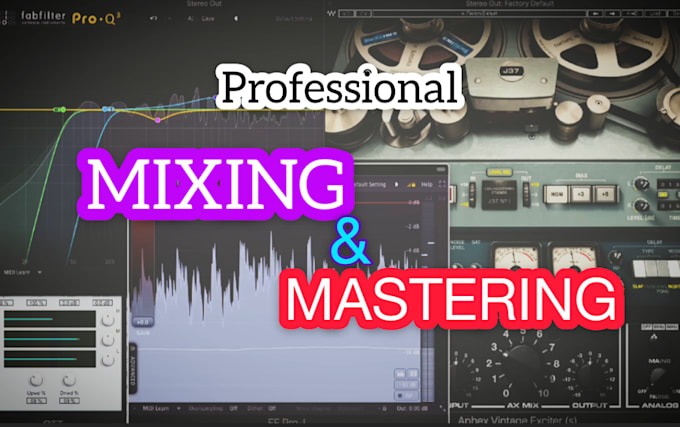Click MIDI Learn label in Pro-Q 3
This screenshot has height=427, width=680.
(17, 272)
